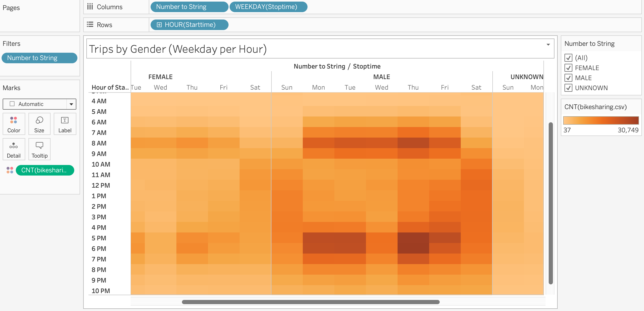This screenshot has width=644, height=311.
Task: Open the Detail mark properties
Action: 14,149
